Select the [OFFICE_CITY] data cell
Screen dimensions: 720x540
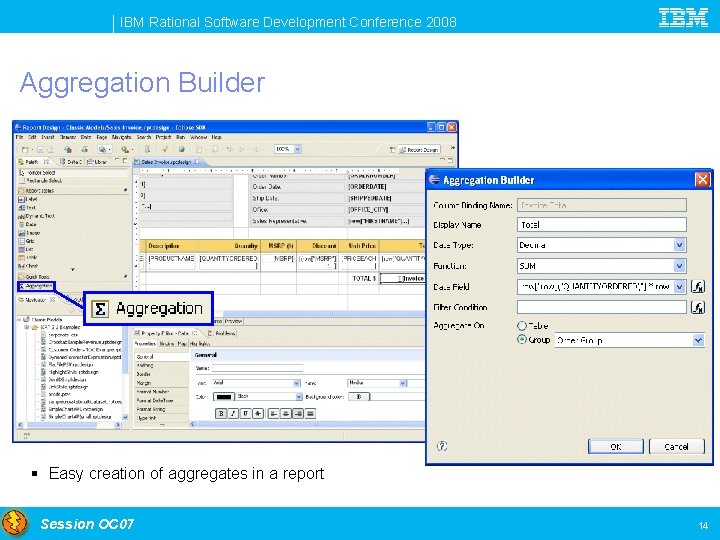369,210
